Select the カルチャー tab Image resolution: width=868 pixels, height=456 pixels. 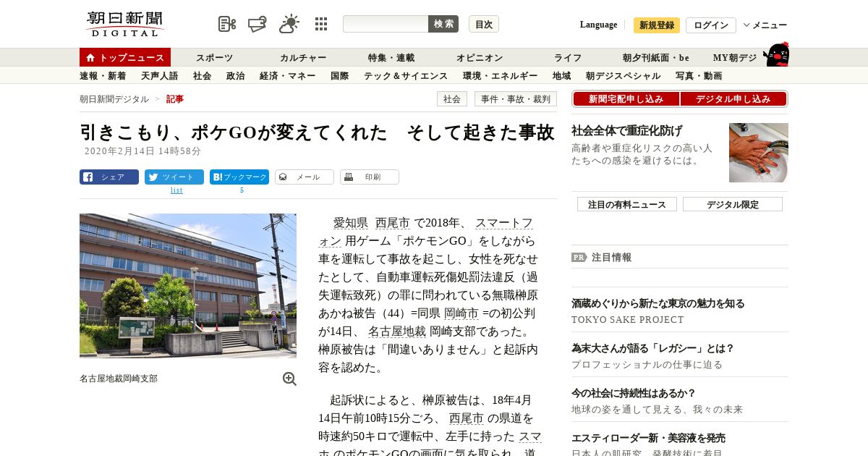click(x=303, y=57)
